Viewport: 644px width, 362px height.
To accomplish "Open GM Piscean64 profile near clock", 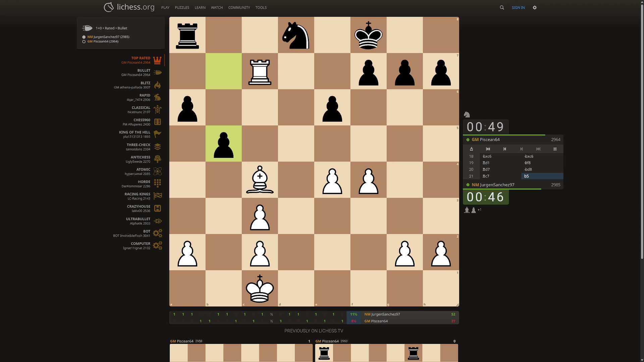I will [489, 139].
